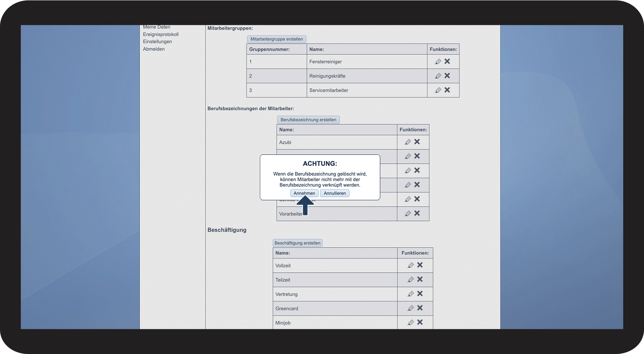
Task: Edit the Vollzeit employment entry
Action: coord(411,265)
